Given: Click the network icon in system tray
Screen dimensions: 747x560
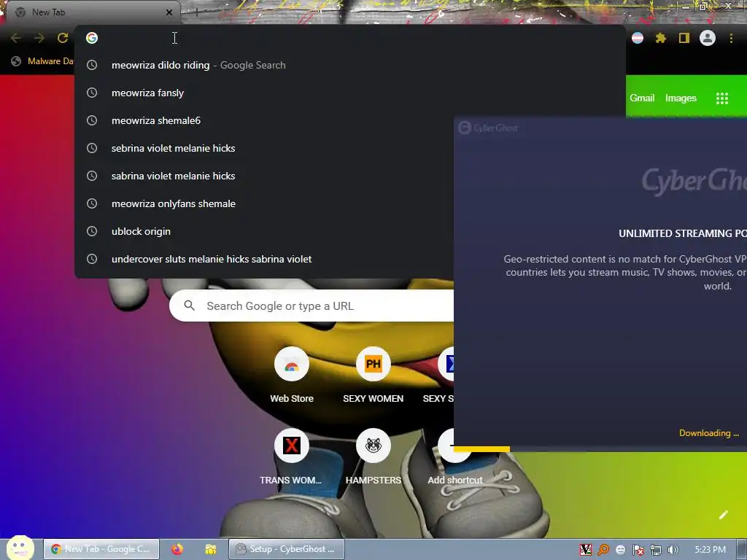Looking at the screenshot, I should 656,550.
